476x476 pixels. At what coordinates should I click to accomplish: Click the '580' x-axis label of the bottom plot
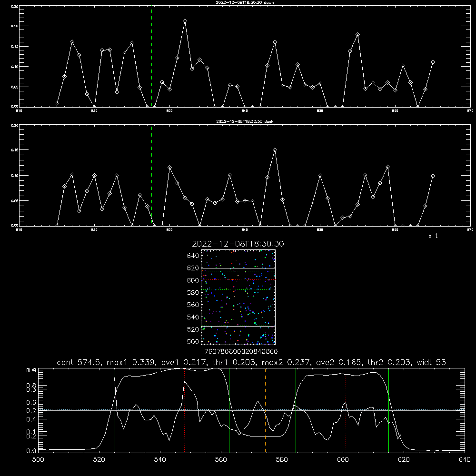pyautogui.click(x=282, y=460)
